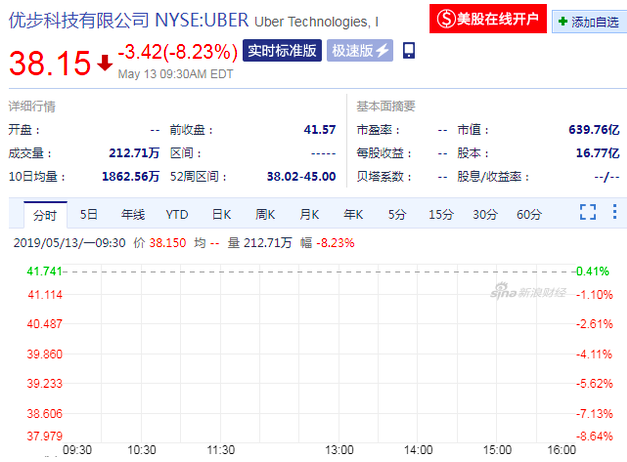Click the timestamp May 13 09:30AM EDT
The width and height of the screenshot is (627, 462).
pos(176,74)
